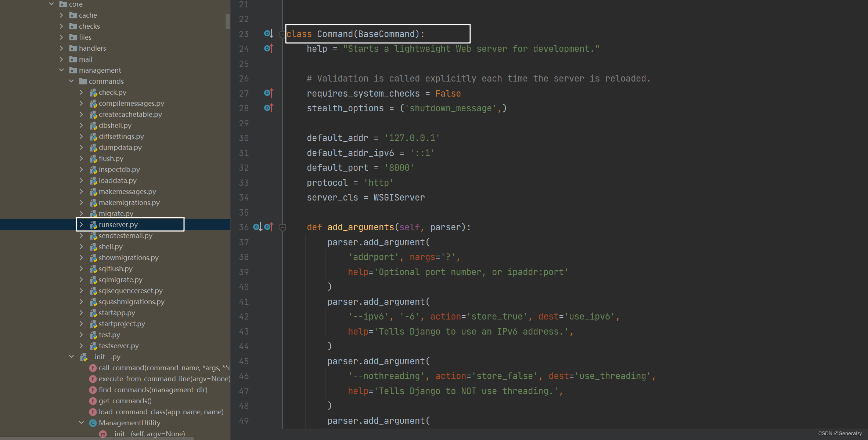
Task: Click BaseCommand in the class declaration
Action: (386, 34)
